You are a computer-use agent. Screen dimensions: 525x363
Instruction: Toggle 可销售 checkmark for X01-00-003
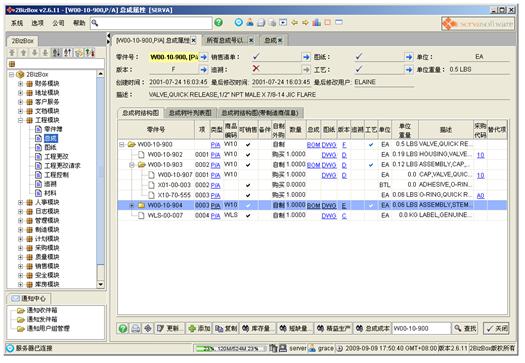point(248,185)
